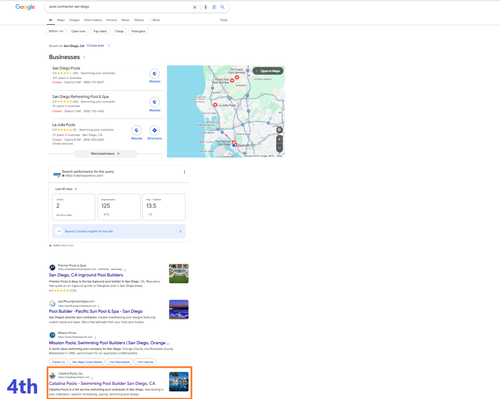The image size is (500, 399).
Task: Click the La Jolla Pools map pin
Action: click(215, 105)
